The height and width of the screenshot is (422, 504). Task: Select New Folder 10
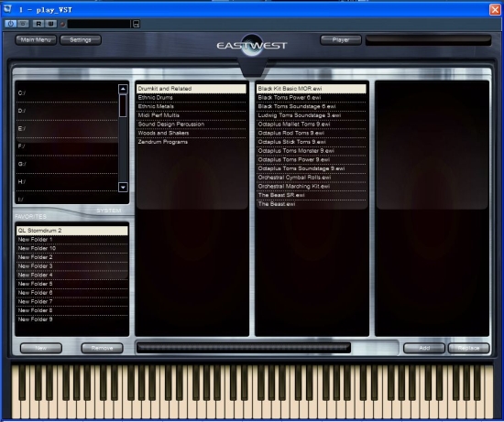[72, 248]
